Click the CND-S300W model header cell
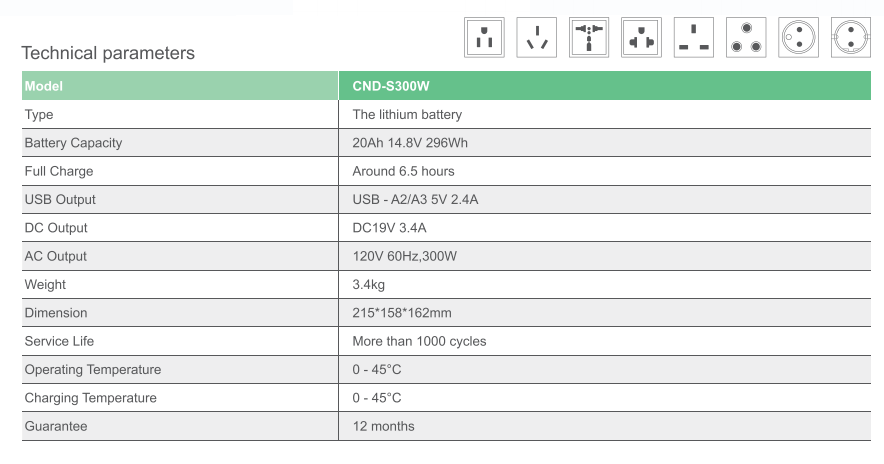Image resolution: width=884 pixels, height=464 pixels. 605,86
